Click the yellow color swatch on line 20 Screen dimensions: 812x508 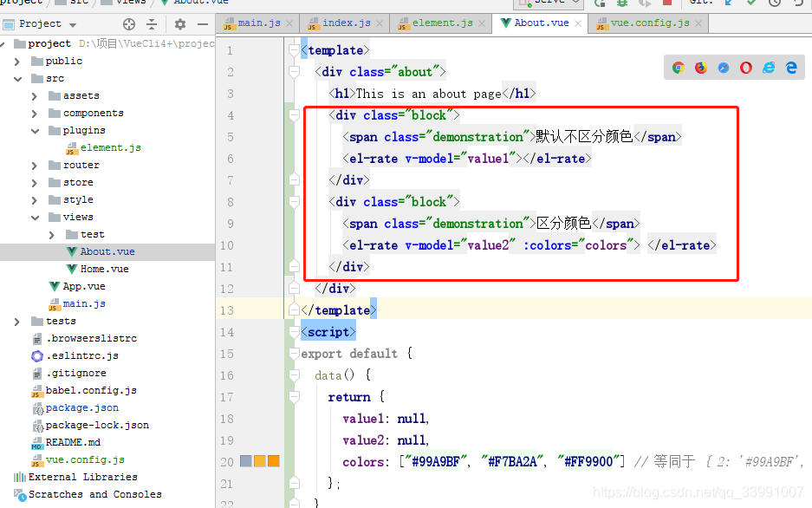click(x=260, y=461)
